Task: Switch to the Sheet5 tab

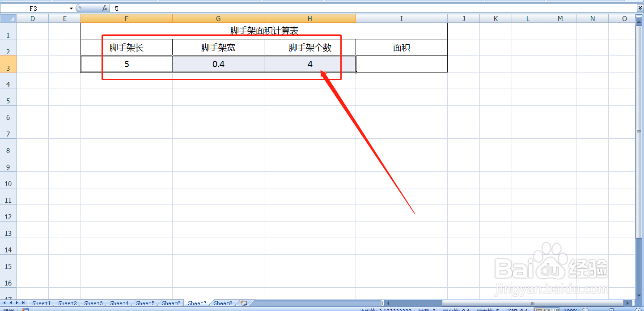Action: pyautogui.click(x=145, y=303)
